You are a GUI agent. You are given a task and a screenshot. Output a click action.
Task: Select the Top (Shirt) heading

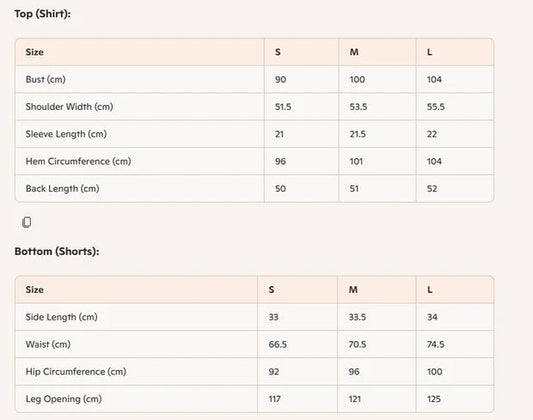point(42,14)
